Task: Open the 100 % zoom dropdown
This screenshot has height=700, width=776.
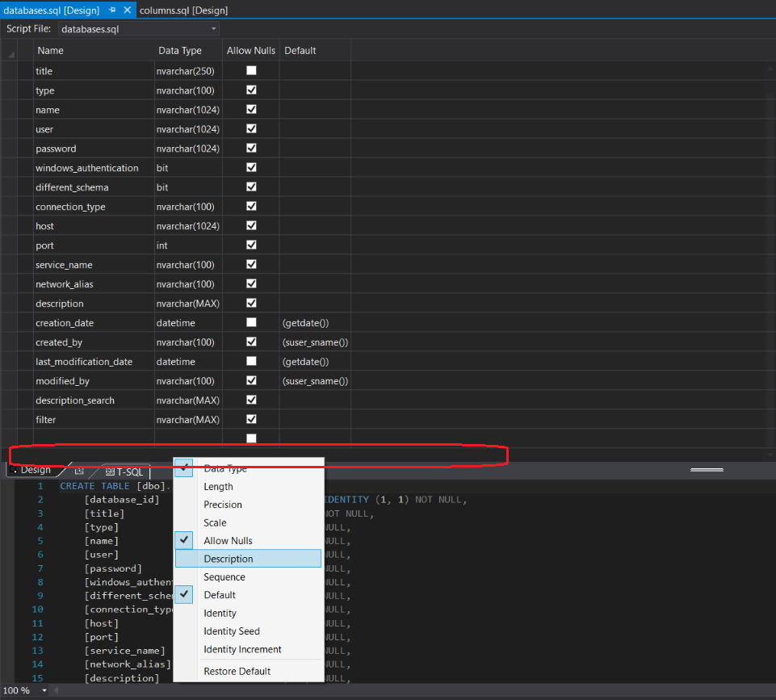Action: [44, 690]
